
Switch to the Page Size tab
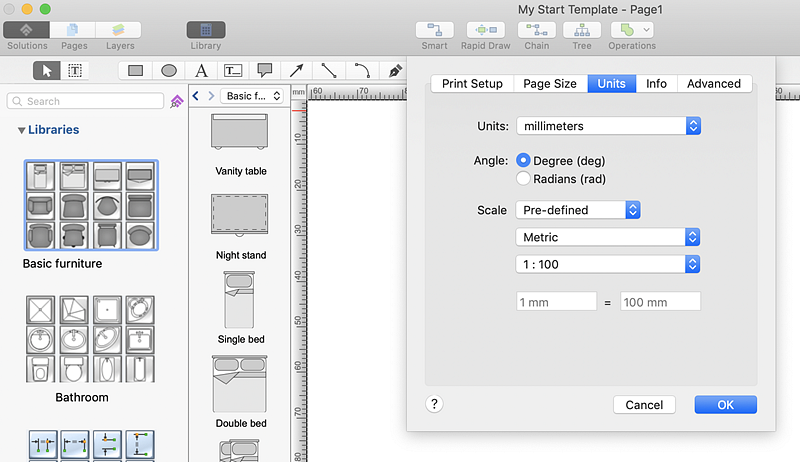[x=550, y=84]
